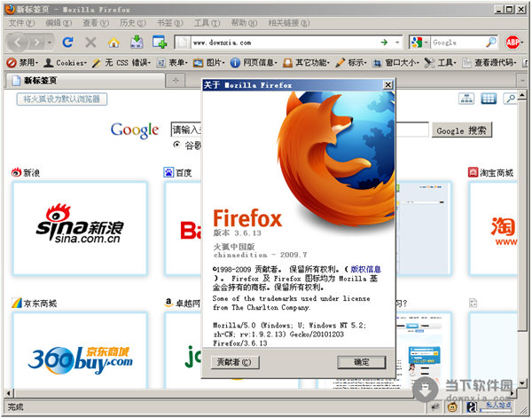Viewport: 532px width, 418px height.
Task: Open the 帮助 (Help) menu
Action: pyautogui.click(x=244, y=23)
